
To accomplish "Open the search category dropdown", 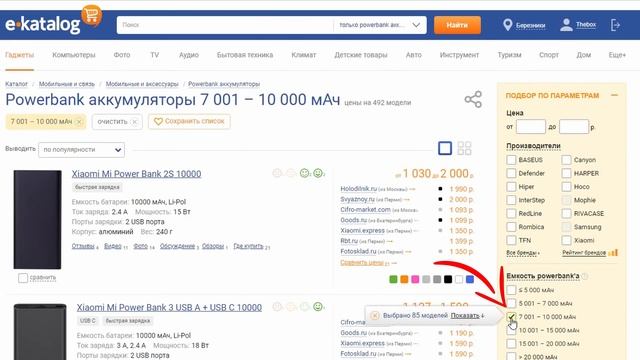I will tap(380, 25).
